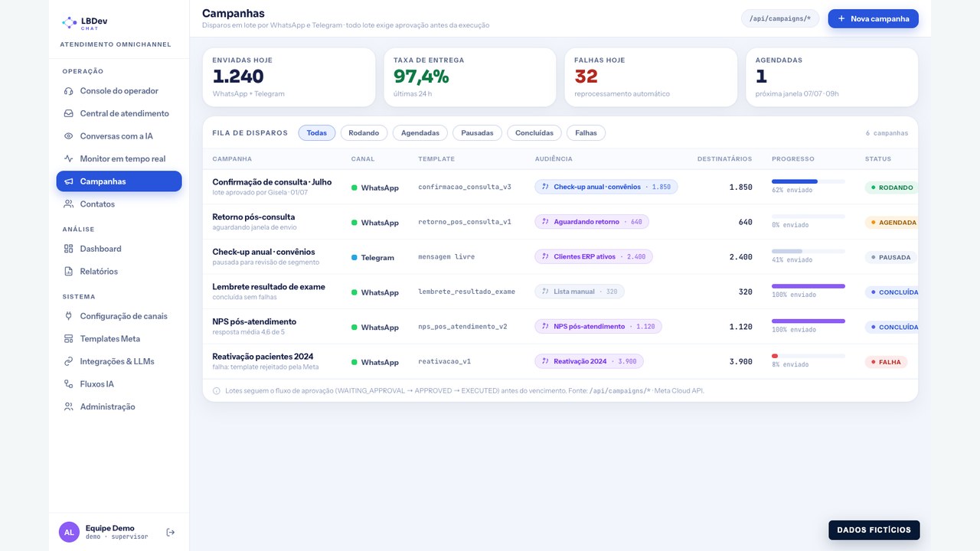Click the document icon beside Relatórios
Image resolution: width=980 pixels, height=551 pixels.
(x=69, y=271)
